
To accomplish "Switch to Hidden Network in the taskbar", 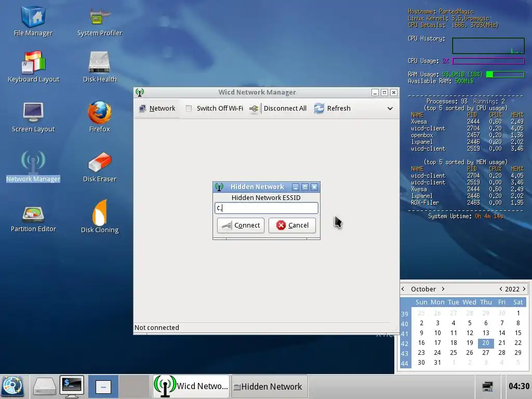I will click(270, 387).
